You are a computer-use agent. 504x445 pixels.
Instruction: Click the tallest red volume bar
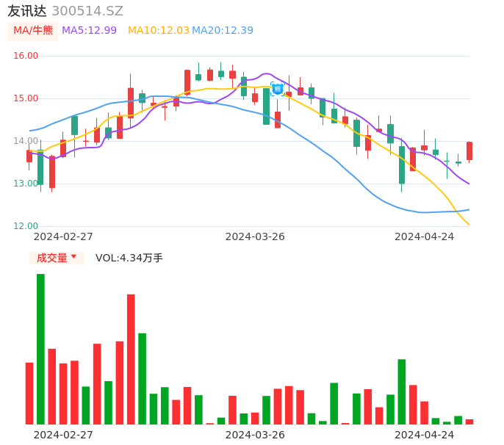tap(131, 358)
